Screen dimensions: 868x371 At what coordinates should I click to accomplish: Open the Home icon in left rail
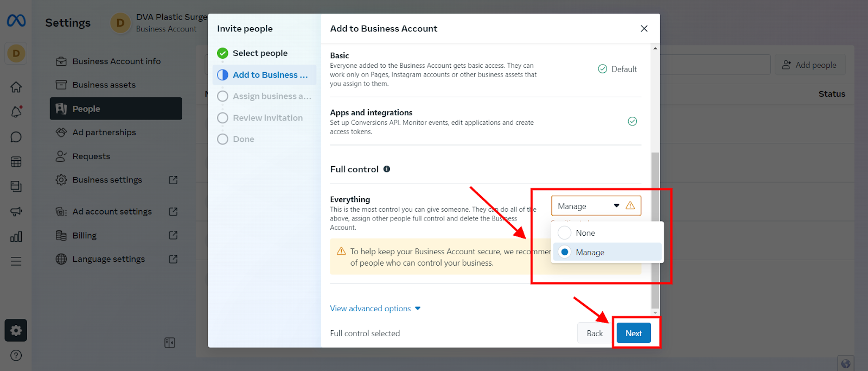coord(16,87)
